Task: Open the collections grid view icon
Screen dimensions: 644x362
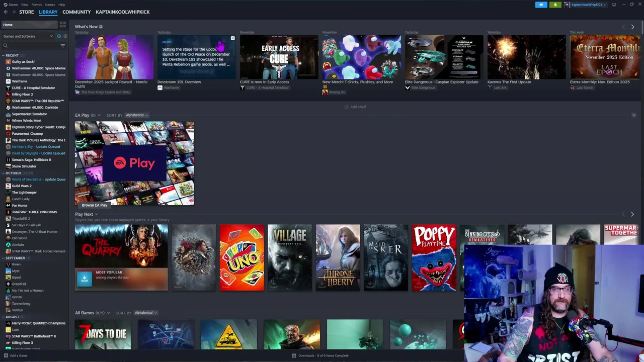Action: click(x=63, y=25)
